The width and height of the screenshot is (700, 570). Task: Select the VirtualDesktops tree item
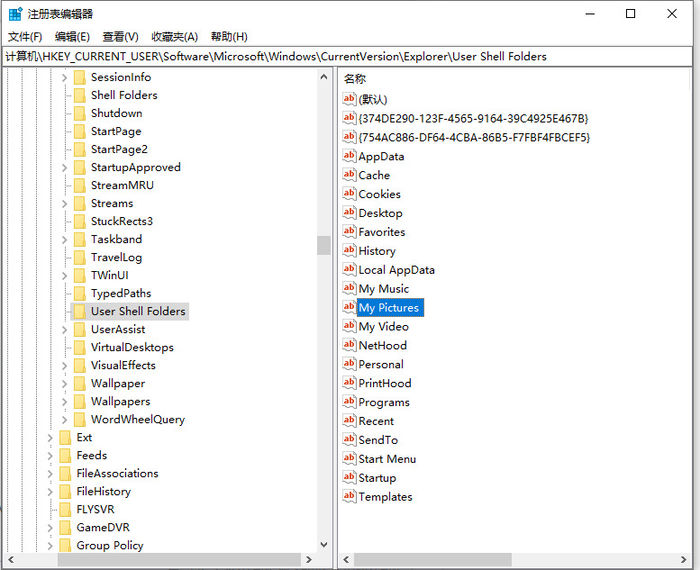tap(132, 347)
